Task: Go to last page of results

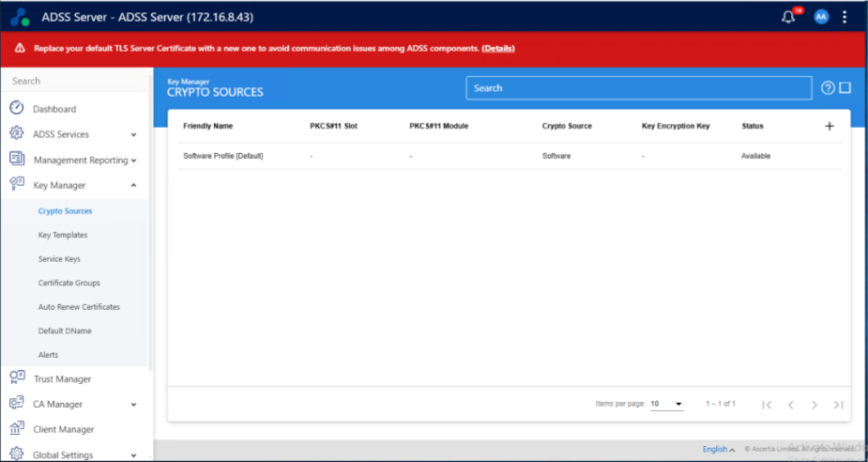Action: tap(838, 405)
